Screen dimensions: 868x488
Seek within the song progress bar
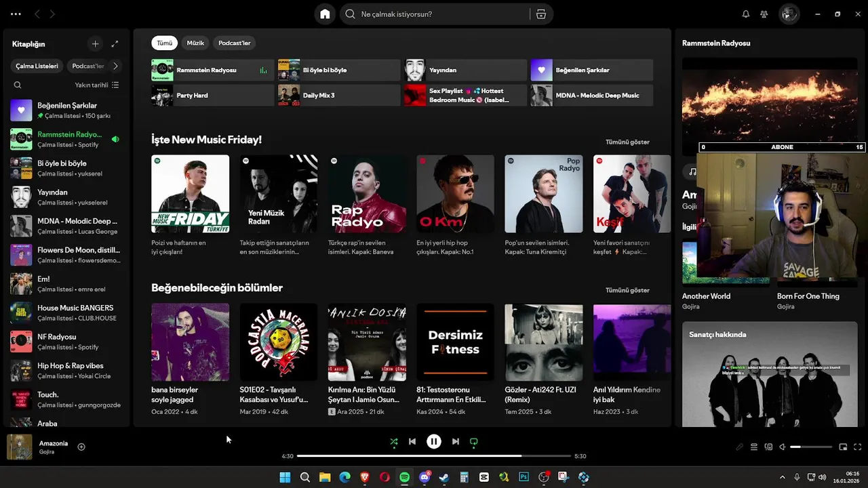point(434,456)
